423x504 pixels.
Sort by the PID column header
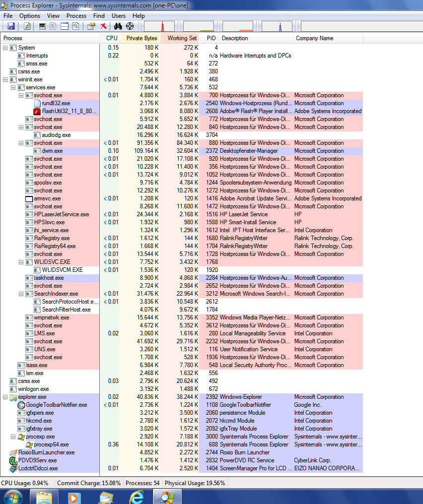tap(210, 38)
